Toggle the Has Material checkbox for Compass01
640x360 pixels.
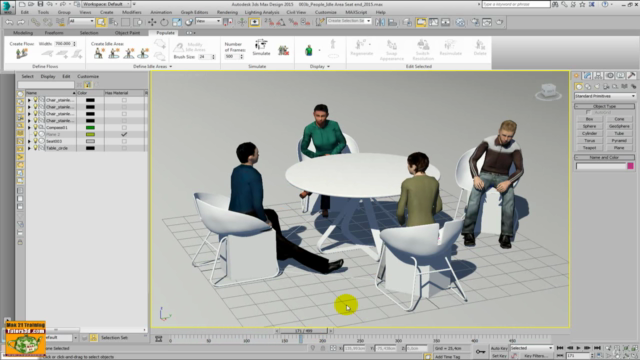[x=124, y=127]
